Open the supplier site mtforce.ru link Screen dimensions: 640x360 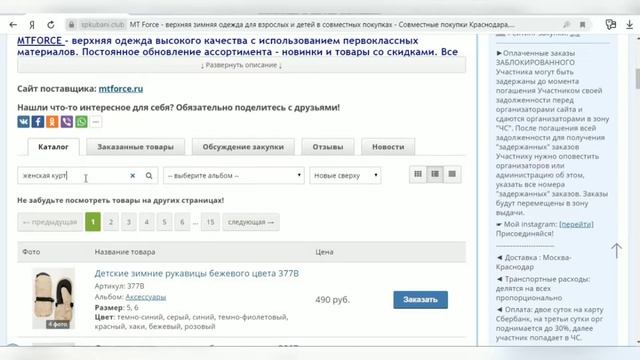(x=121, y=89)
